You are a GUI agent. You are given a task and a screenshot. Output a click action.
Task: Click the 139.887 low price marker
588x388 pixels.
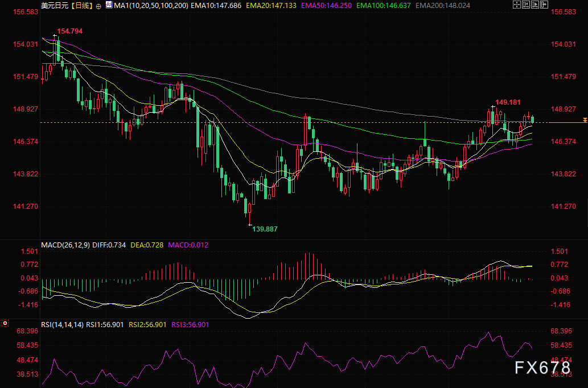(x=266, y=229)
